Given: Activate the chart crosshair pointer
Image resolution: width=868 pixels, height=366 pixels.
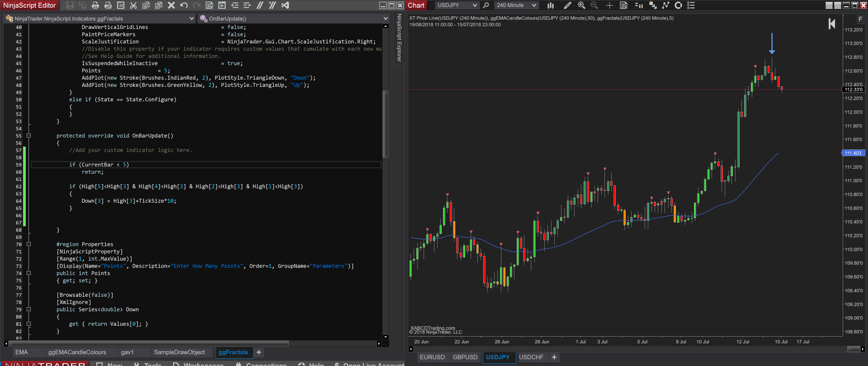Looking at the screenshot, I should (x=609, y=5).
